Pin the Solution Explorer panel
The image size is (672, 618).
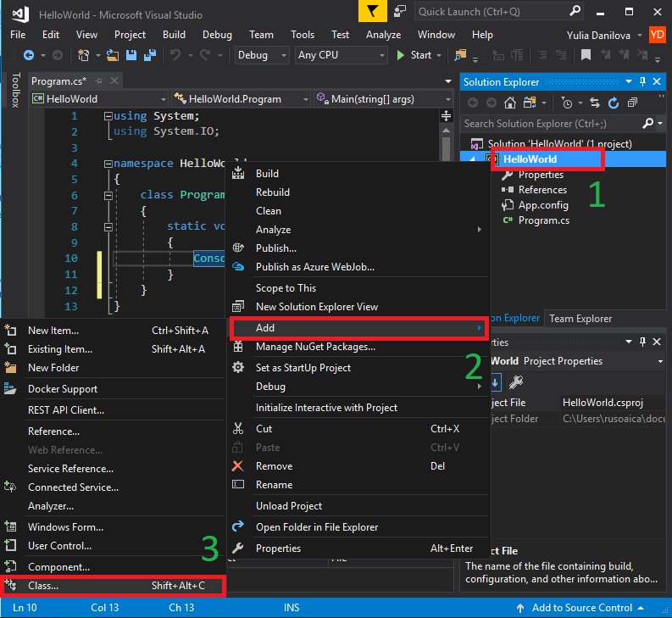click(643, 81)
